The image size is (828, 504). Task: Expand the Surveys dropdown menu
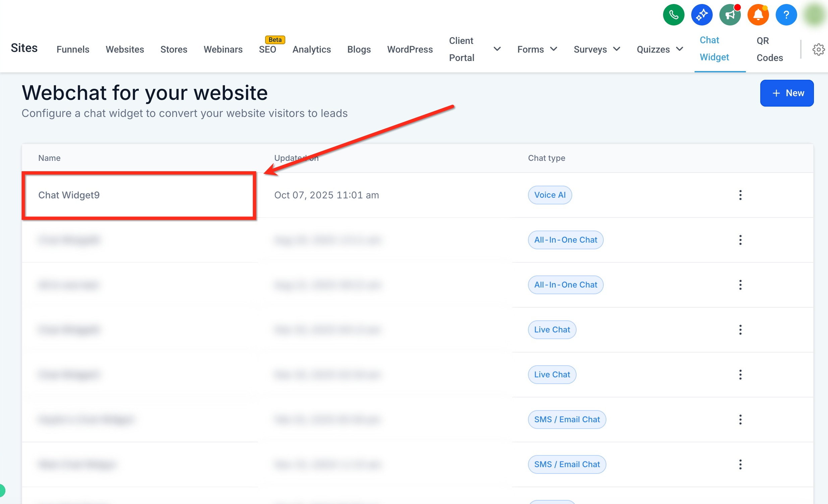[596, 49]
